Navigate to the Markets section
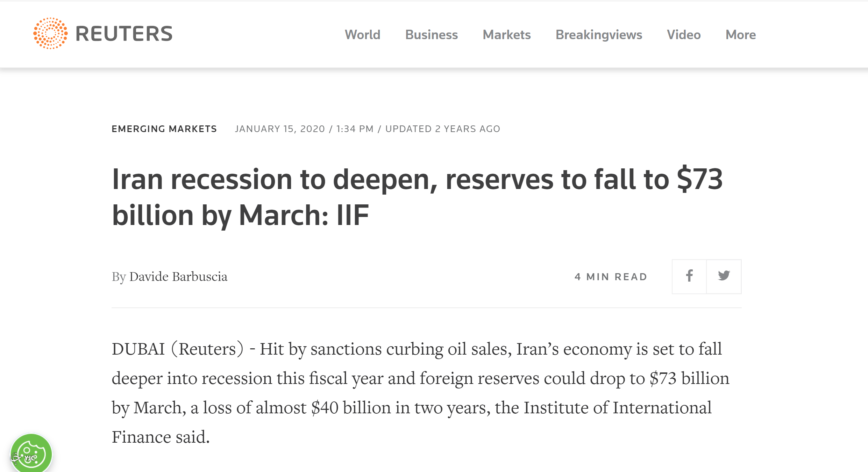Screen dimensions: 868x472 [x=506, y=35]
